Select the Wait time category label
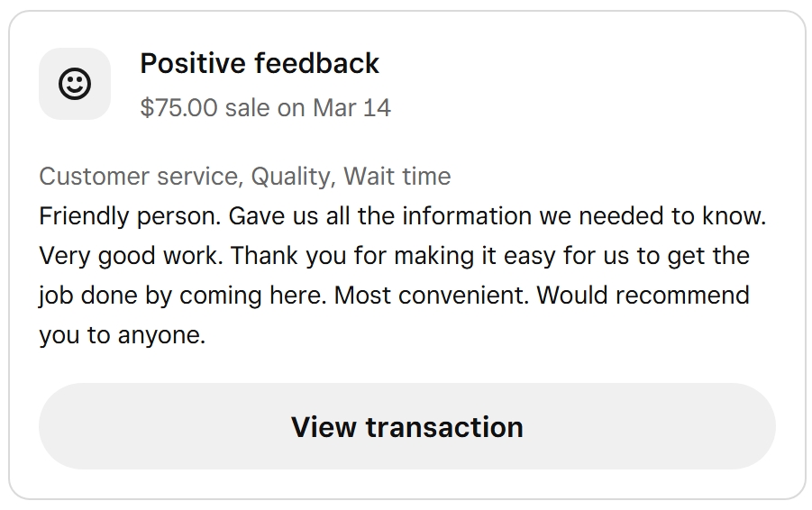This screenshot has width=812, height=510. (397, 176)
